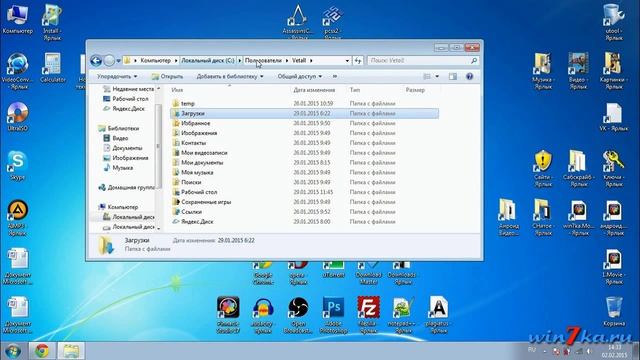Select Музыка library in navigation pane
Image resolution: width=640 pixels, height=360 pixels.
point(118,167)
